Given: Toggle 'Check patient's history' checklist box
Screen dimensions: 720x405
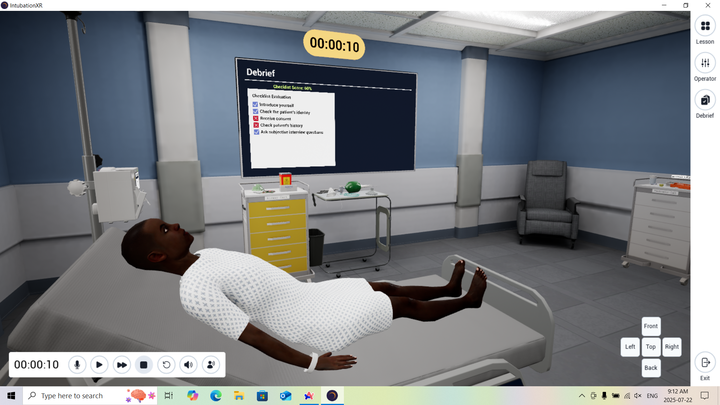Looking at the screenshot, I should click(x=256, y=125).
